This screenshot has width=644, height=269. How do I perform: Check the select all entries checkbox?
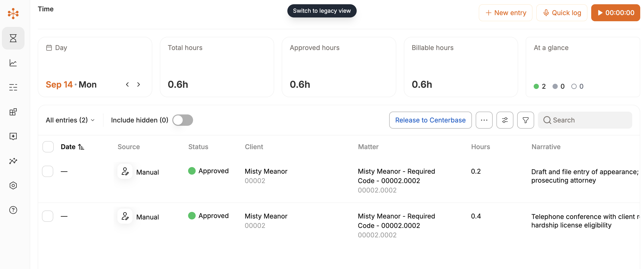click(48, 147)
